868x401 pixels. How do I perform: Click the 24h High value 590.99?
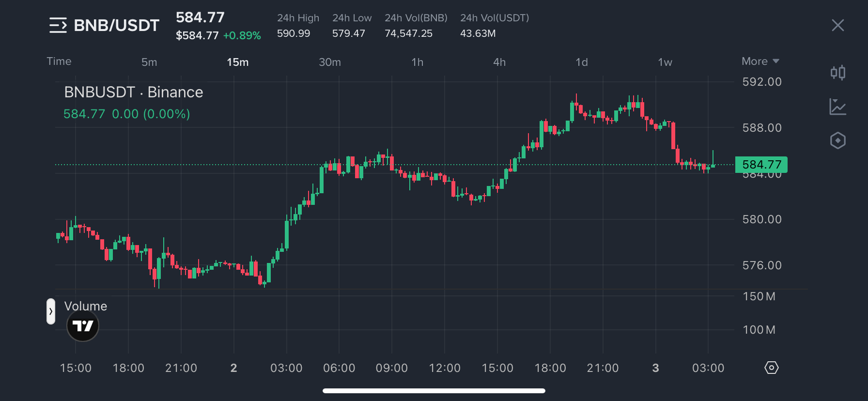[x=294, y=33]
